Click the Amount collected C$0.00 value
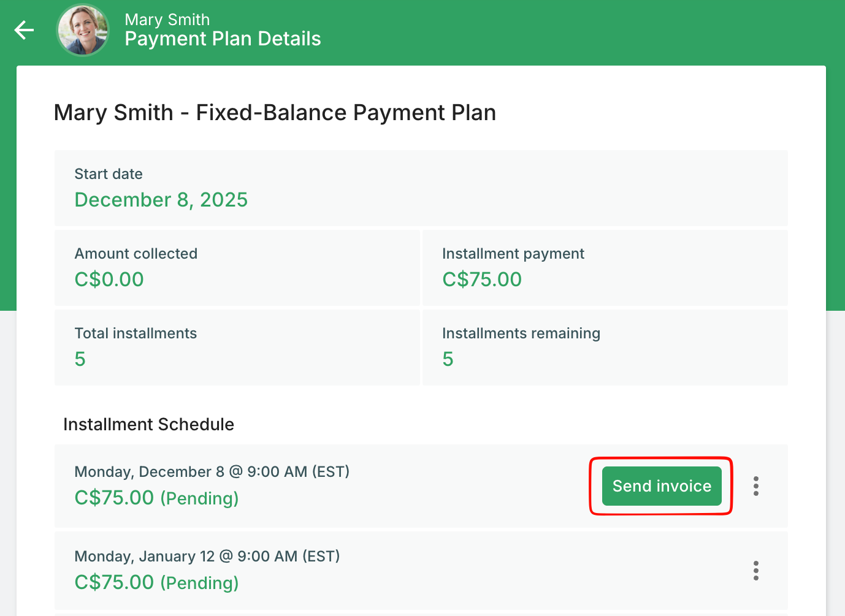 click(x=109, y=279)
